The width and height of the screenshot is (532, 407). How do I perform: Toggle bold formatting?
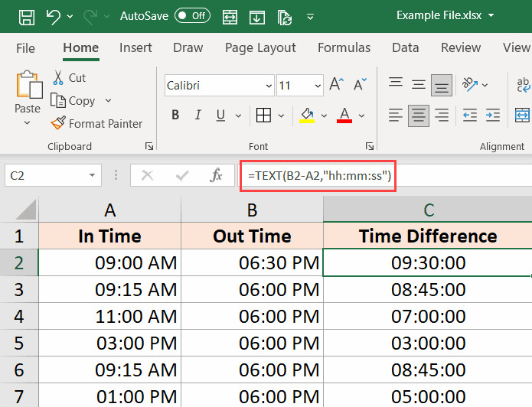(x=175, y=116)
